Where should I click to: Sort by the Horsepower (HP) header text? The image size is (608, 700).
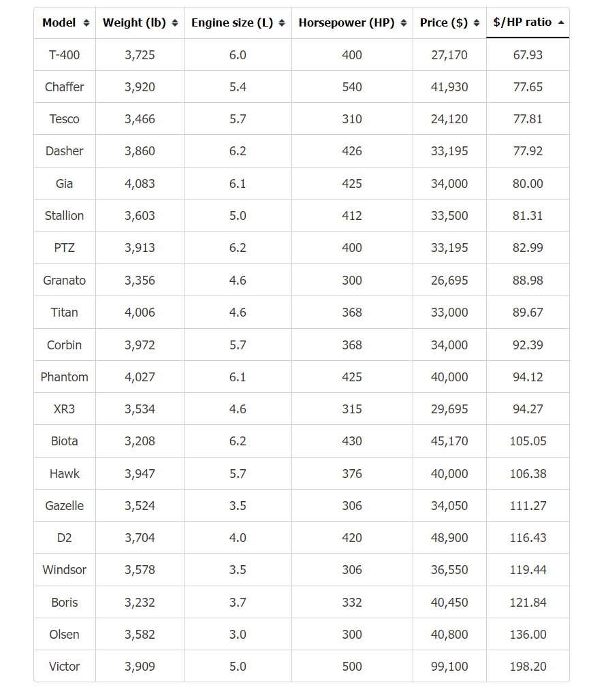pyautogui.click(x=347, y=22)
